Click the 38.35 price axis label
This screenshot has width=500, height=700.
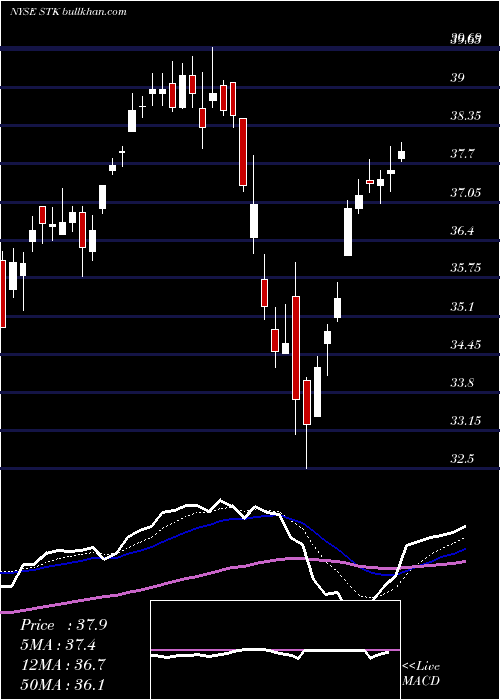(x=465, y=116)
